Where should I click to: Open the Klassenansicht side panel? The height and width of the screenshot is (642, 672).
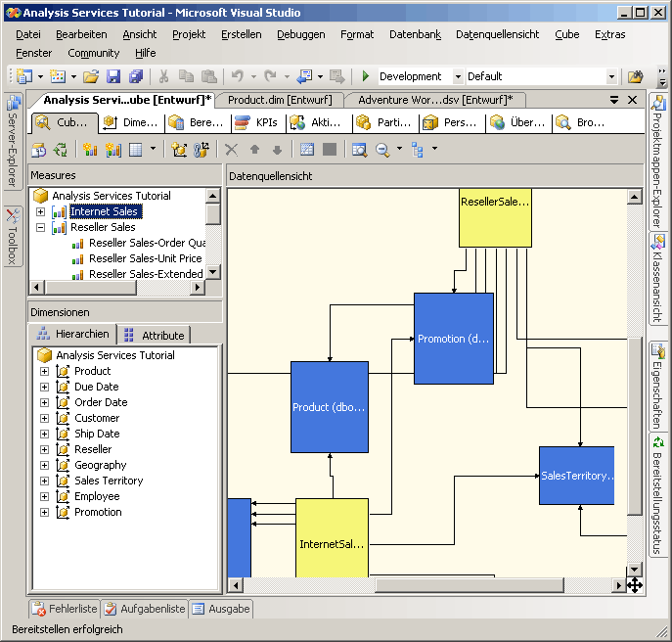tap(657, 278)
